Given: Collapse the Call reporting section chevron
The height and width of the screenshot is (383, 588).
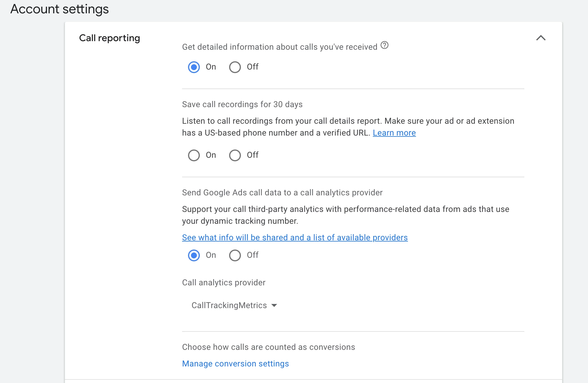Looking at the screenshot, I should (541, 38).
